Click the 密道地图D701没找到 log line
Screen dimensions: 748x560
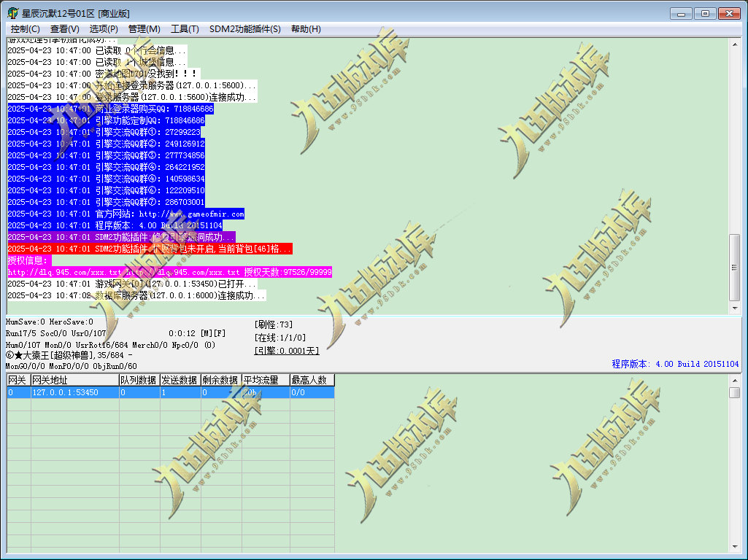(104, 74)
